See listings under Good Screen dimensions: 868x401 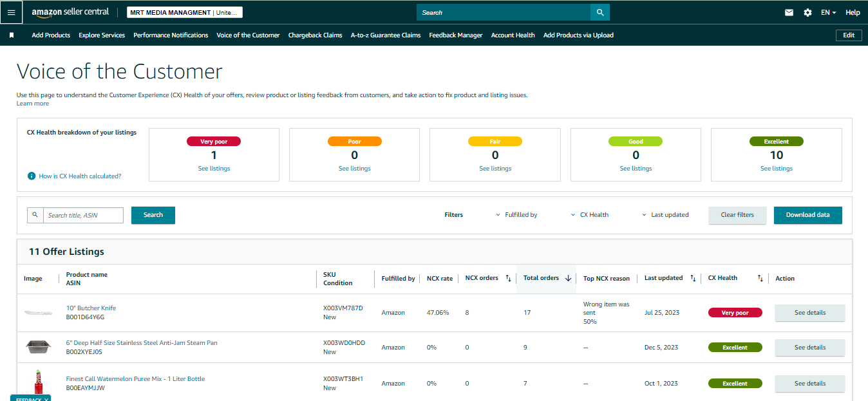click(636, 169)
